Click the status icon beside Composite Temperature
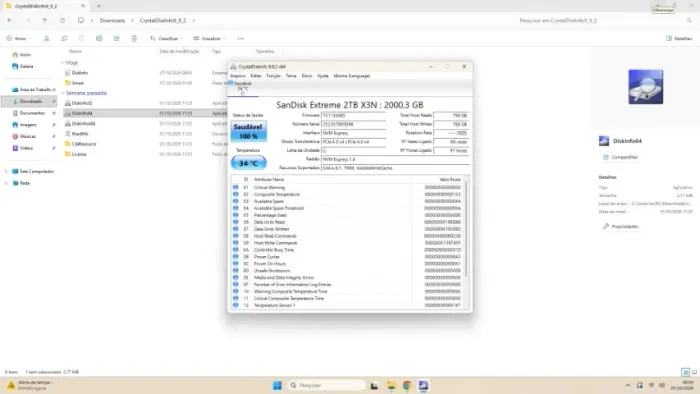Image resolution: width=700 pixels, height=394 pixels. (x=236, y=194)
